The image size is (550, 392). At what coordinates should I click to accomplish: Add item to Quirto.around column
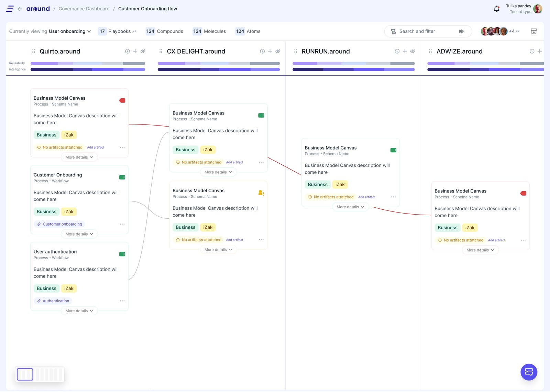tap(135, 51)
